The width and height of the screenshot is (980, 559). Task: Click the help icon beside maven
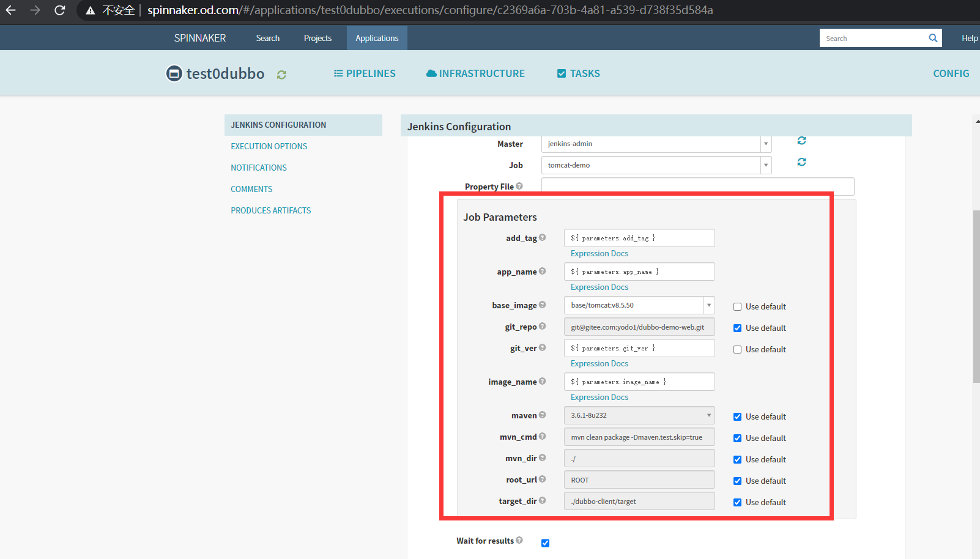542,415
